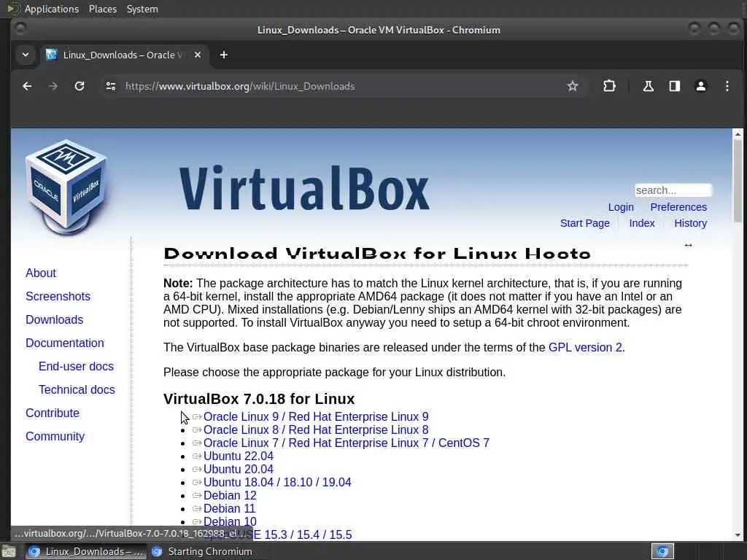Download the Debian 11 package
The height and width of the screenshot is (560, 747).
229,508
